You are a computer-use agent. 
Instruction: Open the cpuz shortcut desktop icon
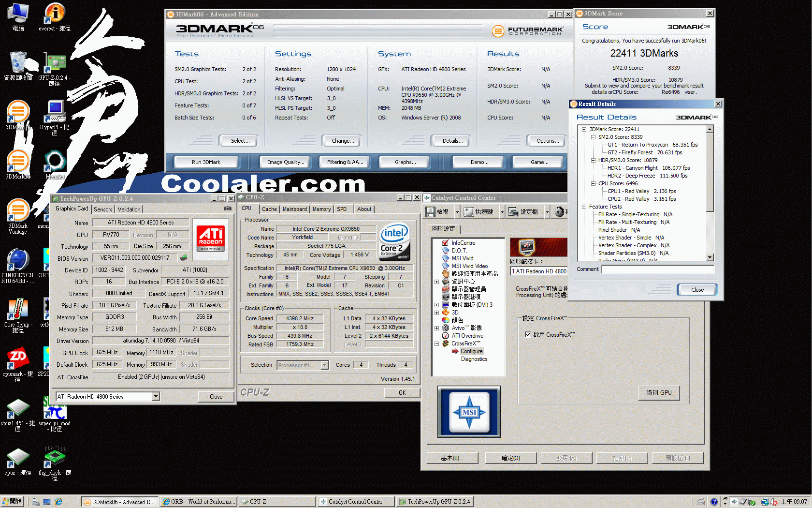(x=18, y=461)
